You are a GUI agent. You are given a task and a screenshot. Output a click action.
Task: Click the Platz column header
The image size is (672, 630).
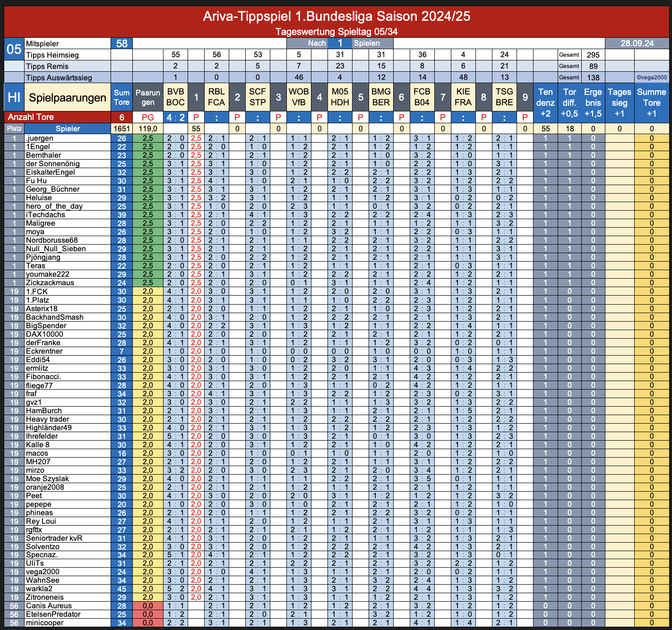pyautogui.click(x=14, y=128)
